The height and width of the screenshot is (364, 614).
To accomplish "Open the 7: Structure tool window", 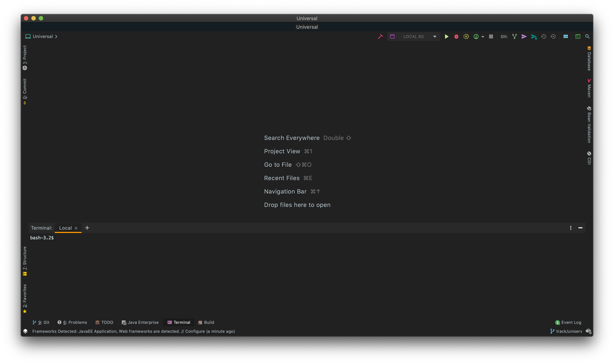I will click(25, 261).
